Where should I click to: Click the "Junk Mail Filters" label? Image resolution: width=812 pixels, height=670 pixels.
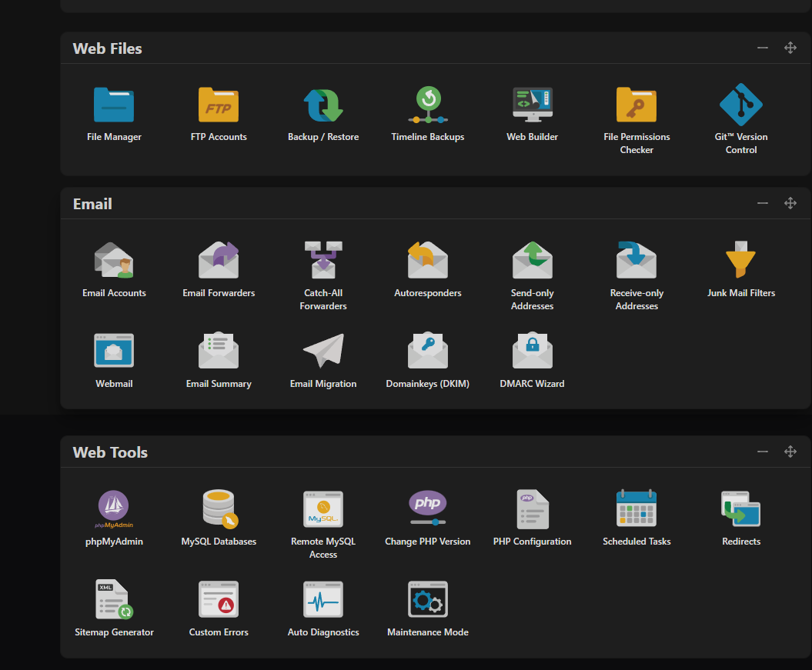tap(741, 293)
